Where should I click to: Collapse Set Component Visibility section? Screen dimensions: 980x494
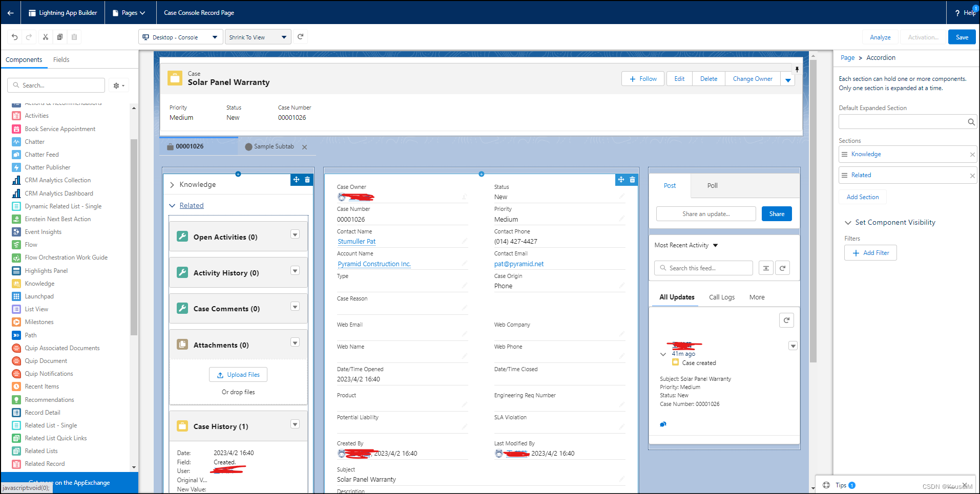(848, 223)
